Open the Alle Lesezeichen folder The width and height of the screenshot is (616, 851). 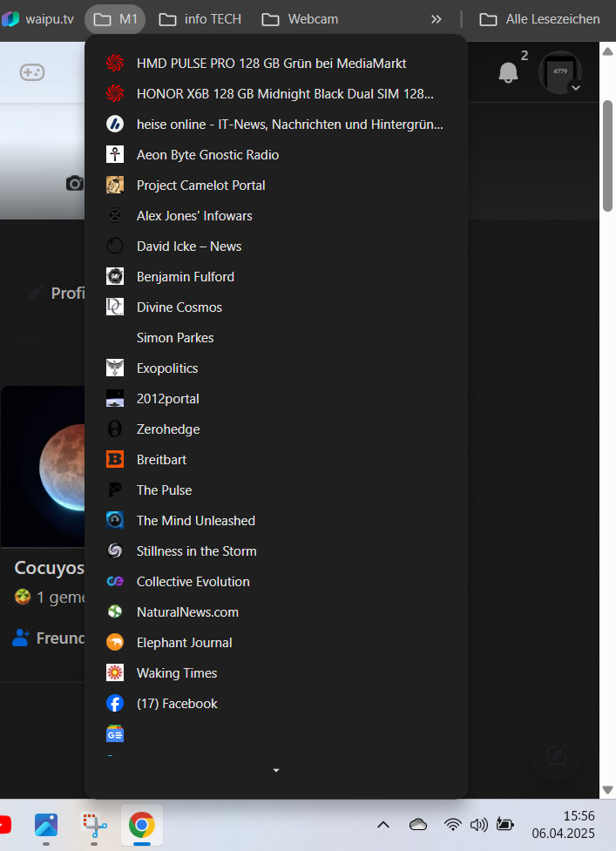tap(540, 19)
